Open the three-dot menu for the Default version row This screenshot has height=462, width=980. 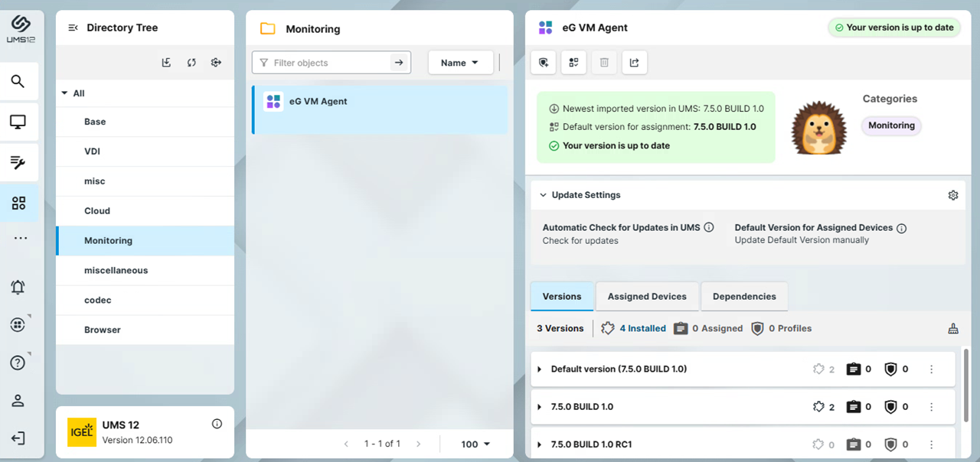tap(932, 369)
